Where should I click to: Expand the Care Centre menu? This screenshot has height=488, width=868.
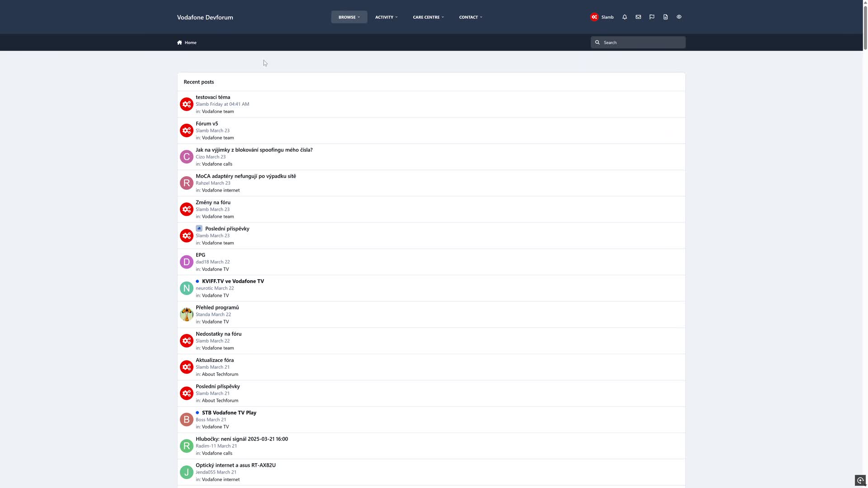428,17
